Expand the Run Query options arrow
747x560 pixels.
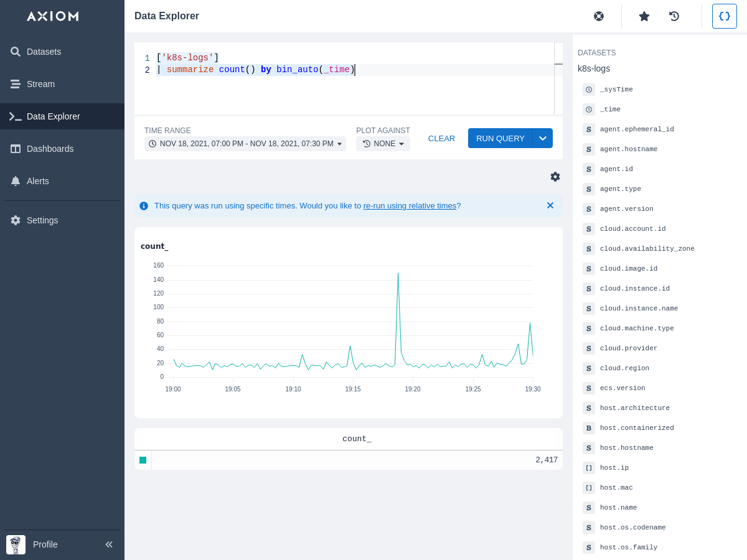click(x=543, y=138)
